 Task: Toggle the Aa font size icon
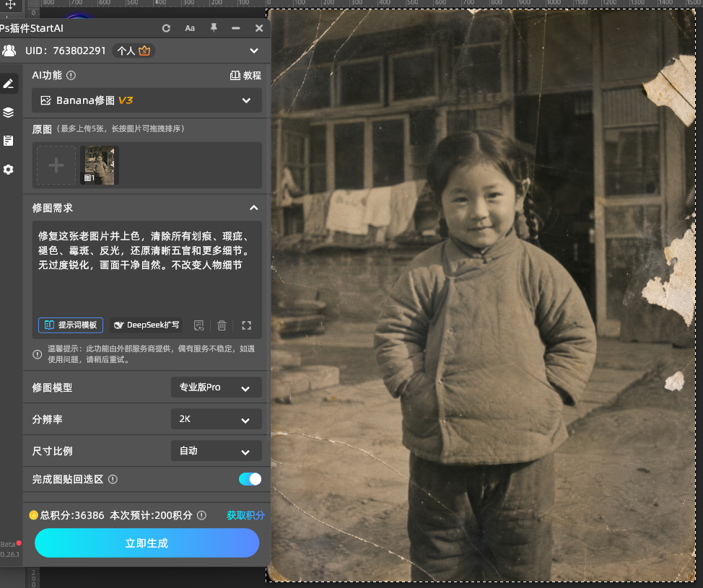tap(190, 28)
